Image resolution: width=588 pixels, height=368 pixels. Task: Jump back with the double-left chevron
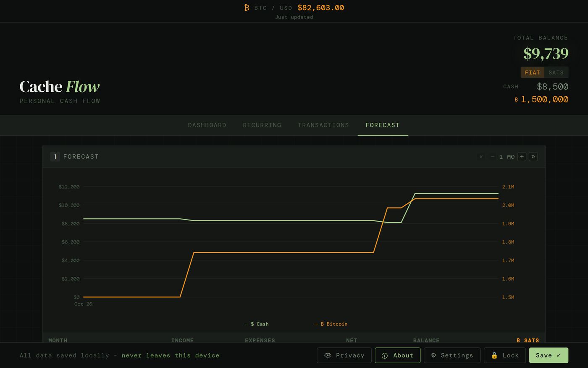tap(481, 156)
